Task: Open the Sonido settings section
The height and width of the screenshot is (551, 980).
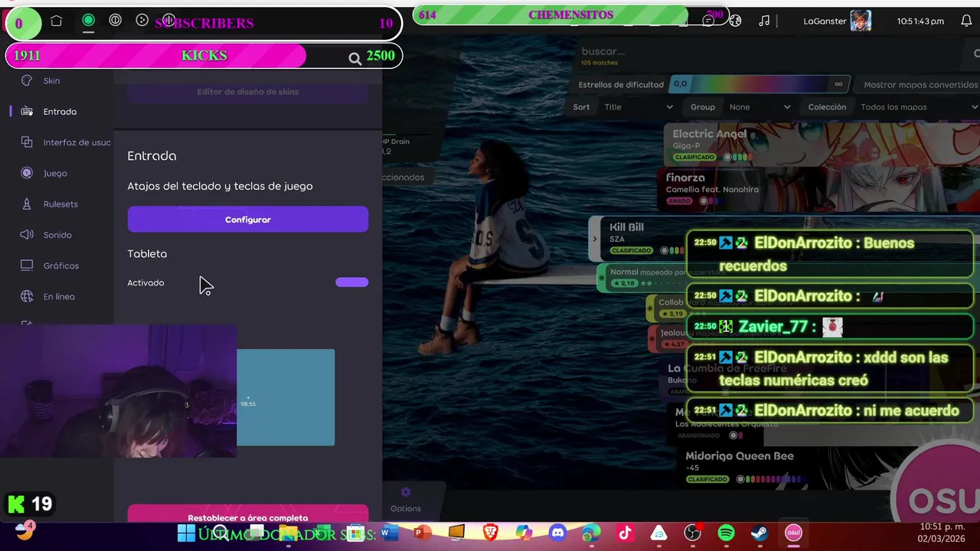Action: tap(57, 235)
